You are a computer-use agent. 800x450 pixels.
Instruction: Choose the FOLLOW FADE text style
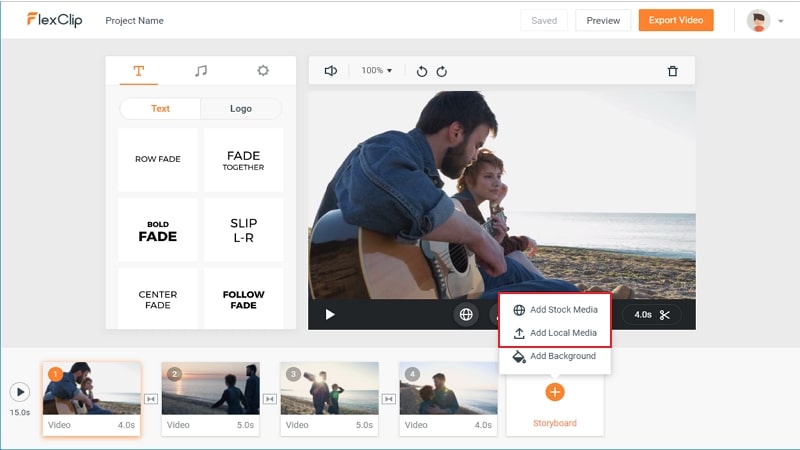pyautogui.click(x=243, y=299)
